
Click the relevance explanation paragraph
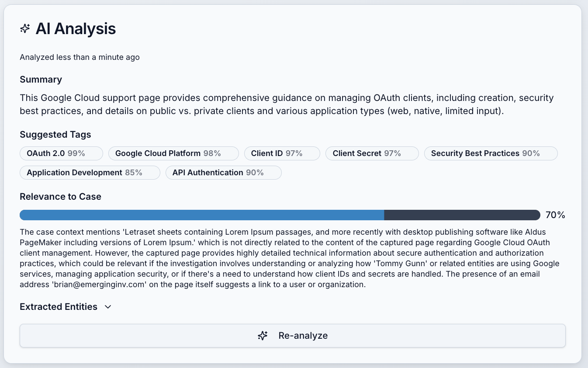[288, 258]
